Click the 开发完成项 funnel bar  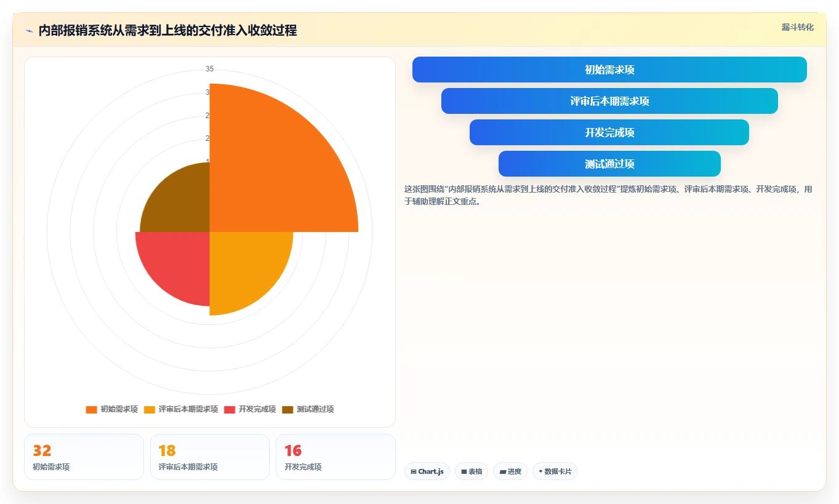pyautogui.click(x=609, y=132)
